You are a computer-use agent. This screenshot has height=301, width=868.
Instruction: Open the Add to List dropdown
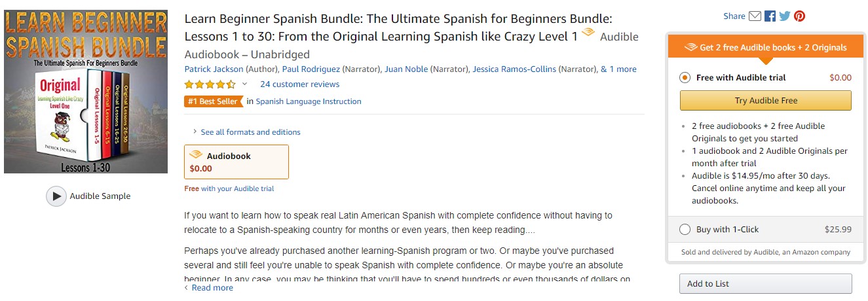(766, 284)
